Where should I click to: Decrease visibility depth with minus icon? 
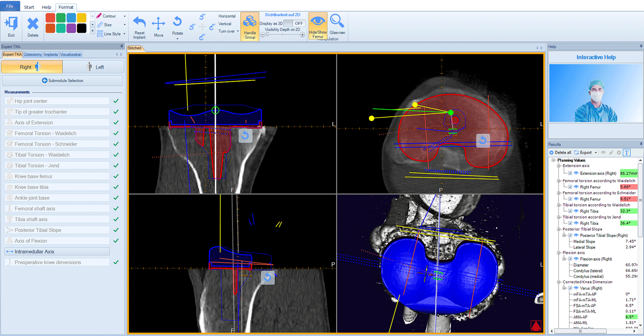click(x=262, y=35)
